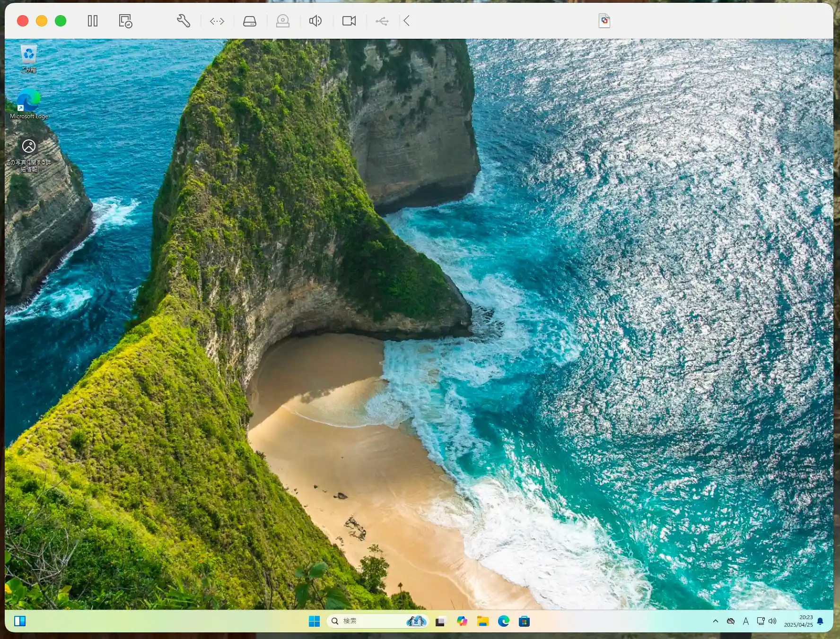Image resolution: width=840 pixels, height=639 pixels.
Task: Click the camera device icon
Action: (x=349, y=21)
